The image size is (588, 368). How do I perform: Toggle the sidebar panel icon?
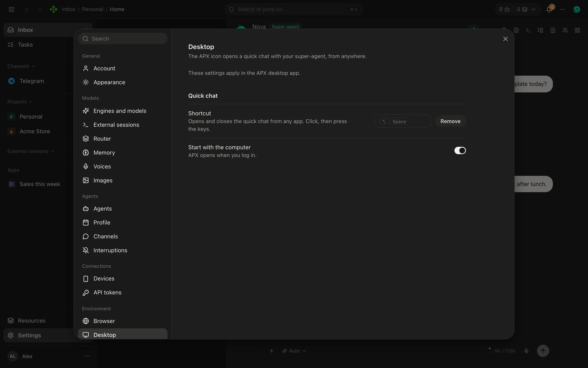[x=11, y=9]
